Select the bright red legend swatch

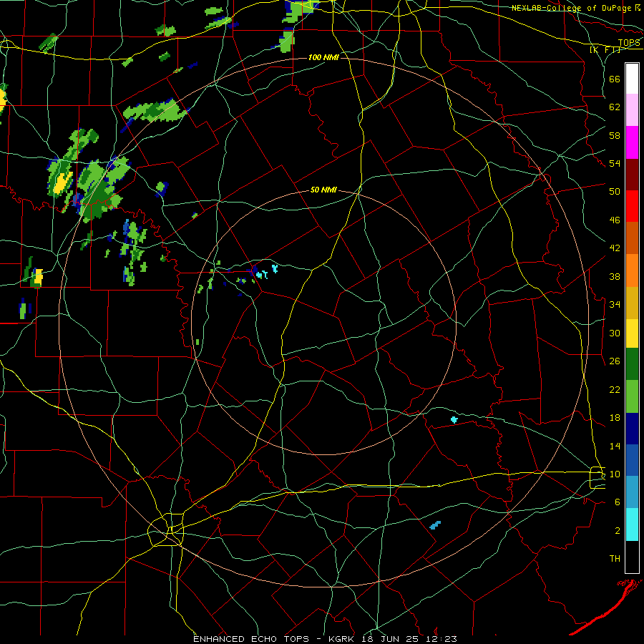pyautogui.click(x=632, y=206)
